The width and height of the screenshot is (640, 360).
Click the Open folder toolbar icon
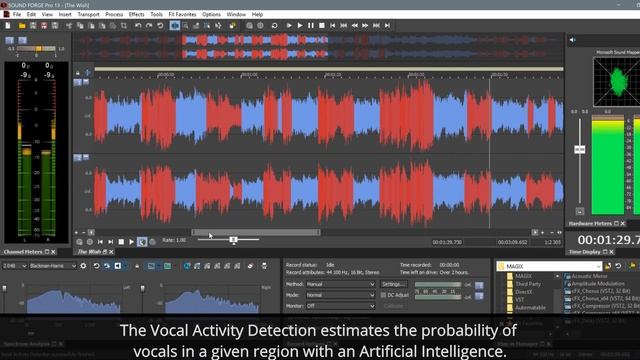click(22, 25)
